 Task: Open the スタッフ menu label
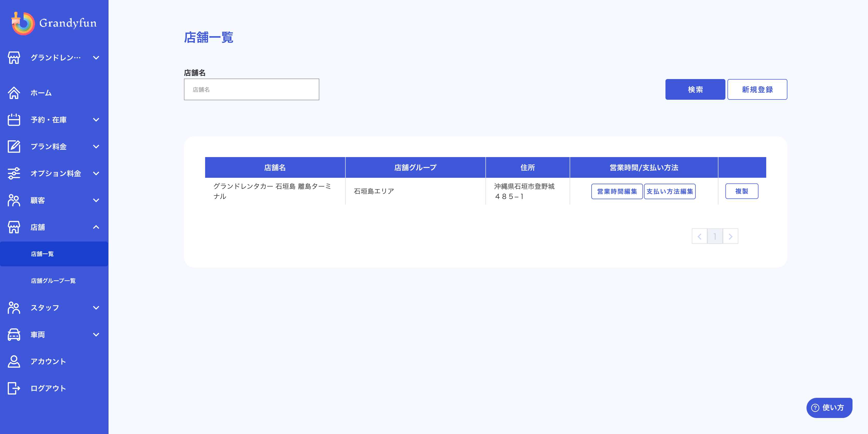click(45, 308)
